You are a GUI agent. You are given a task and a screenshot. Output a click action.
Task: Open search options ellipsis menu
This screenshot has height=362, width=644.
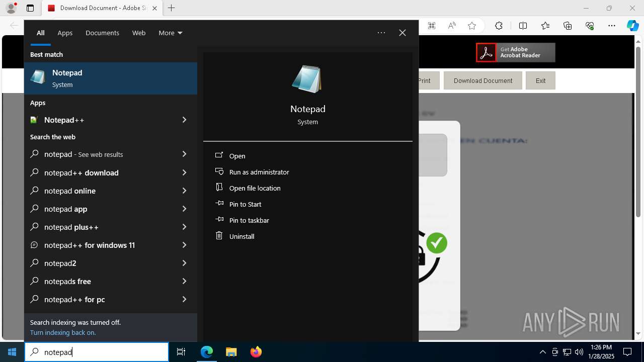point(381,33)
